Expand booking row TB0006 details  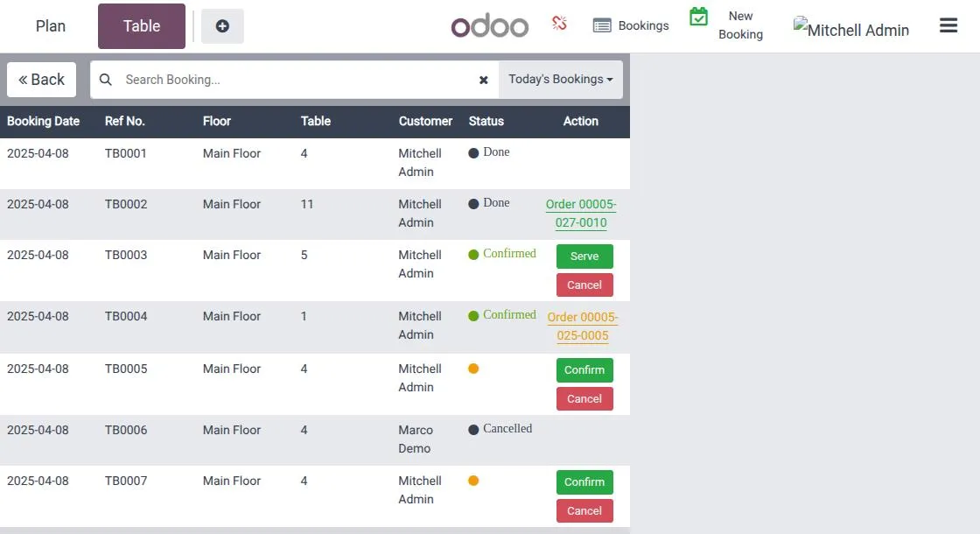tap(126, 430)
